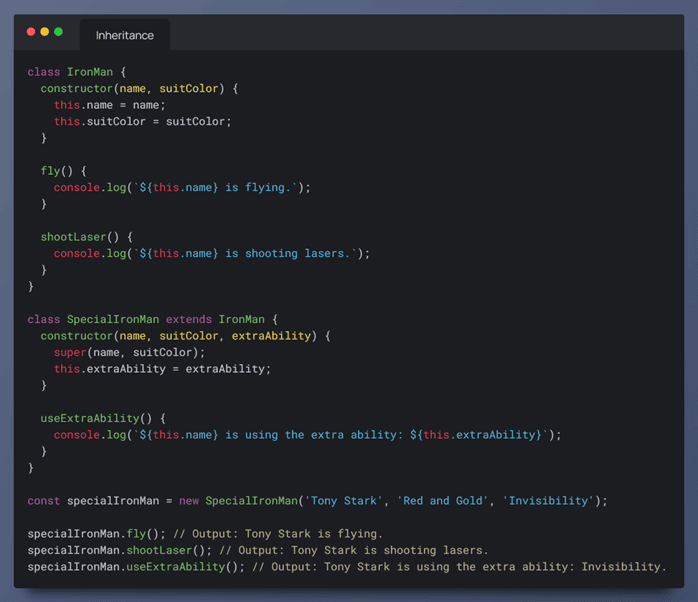Viewport: 698px width, 602px height.
Task: Click the 'specialIronMan.fly();' call
Action: (x=97, y=534)
